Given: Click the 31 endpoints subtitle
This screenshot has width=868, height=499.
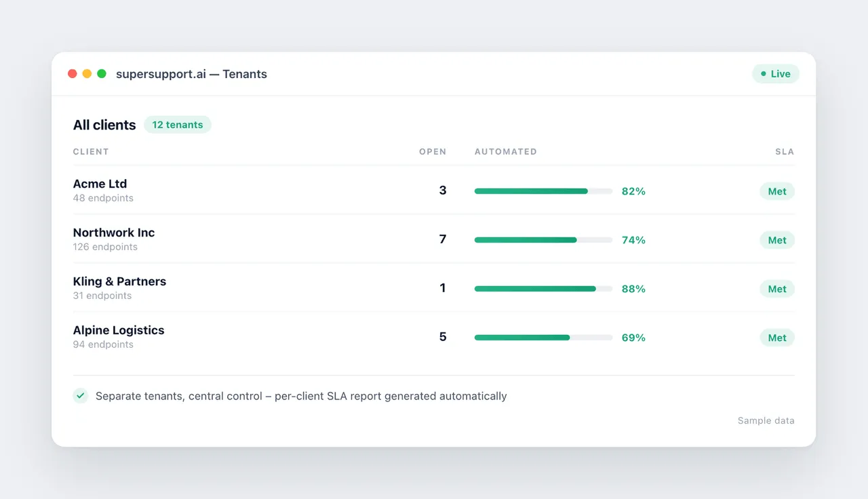Looking at the screenshot, I should [x=102, y=296].
